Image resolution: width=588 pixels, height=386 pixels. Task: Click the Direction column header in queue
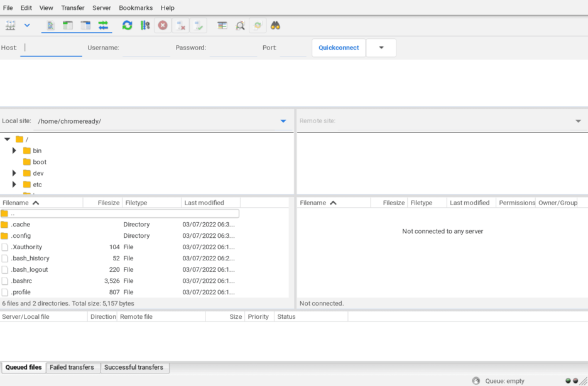coord(103,317)
